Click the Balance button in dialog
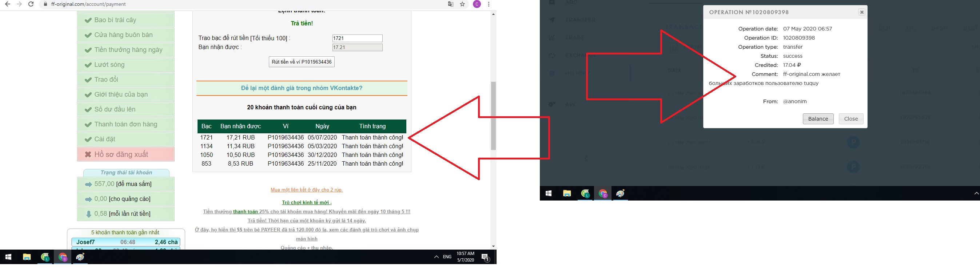Image resolution: width=980 pixels, height=279 pixels. pos(818,118)
